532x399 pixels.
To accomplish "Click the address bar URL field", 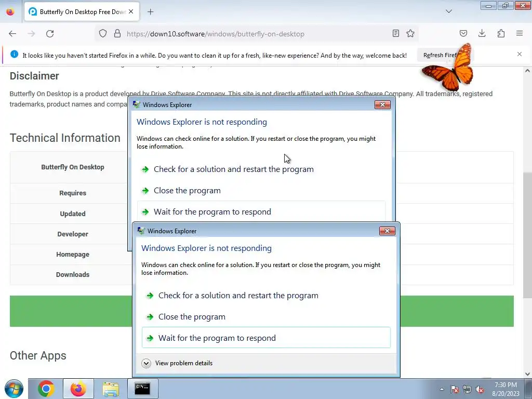I will pyautogui.click(x=257, y=34).
